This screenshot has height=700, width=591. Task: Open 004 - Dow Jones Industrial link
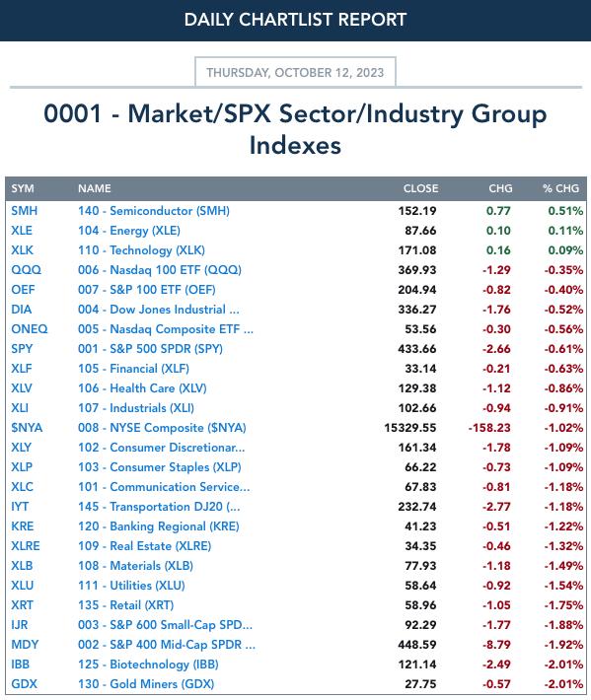point(159,310)
